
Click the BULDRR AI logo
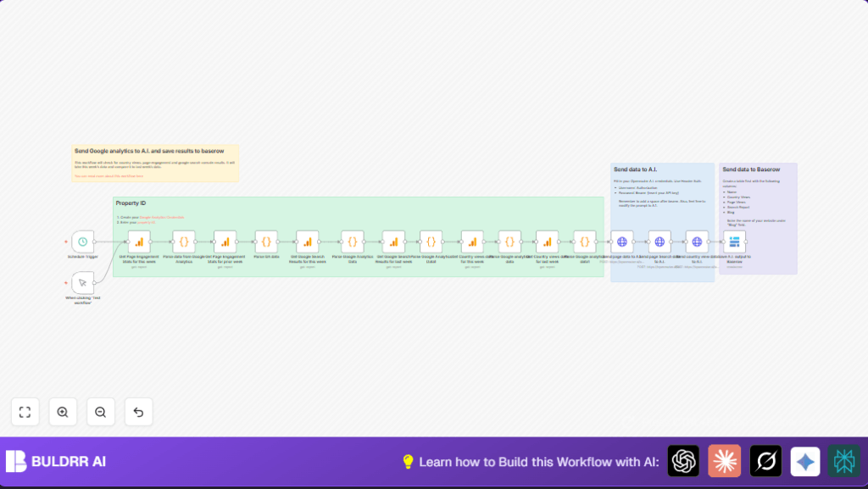(56, 461)
